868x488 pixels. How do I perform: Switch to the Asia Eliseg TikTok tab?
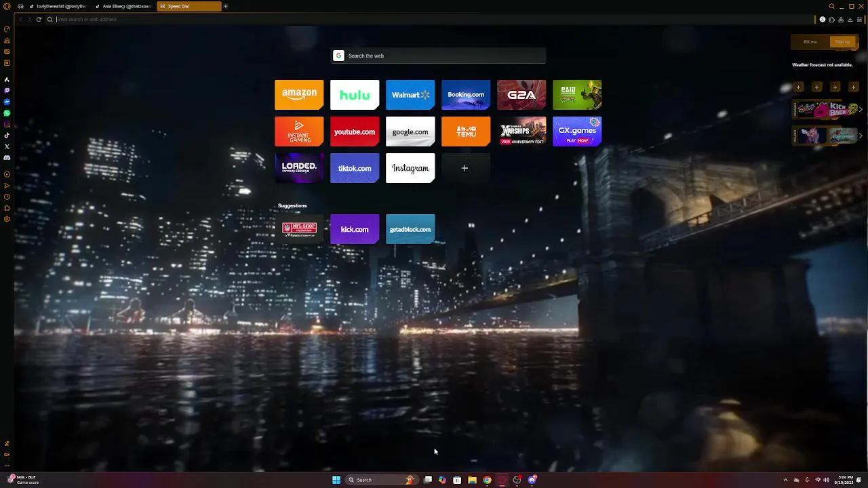(123, 6)
